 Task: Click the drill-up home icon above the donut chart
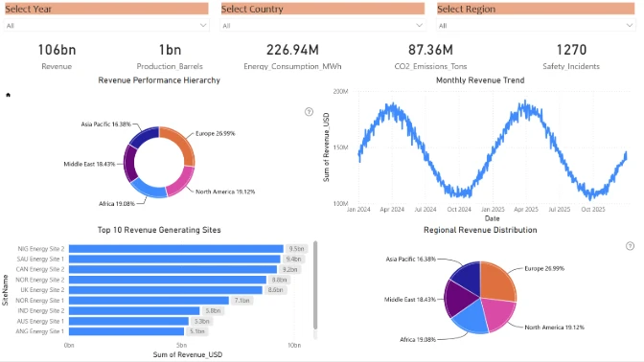coord(9,95)
